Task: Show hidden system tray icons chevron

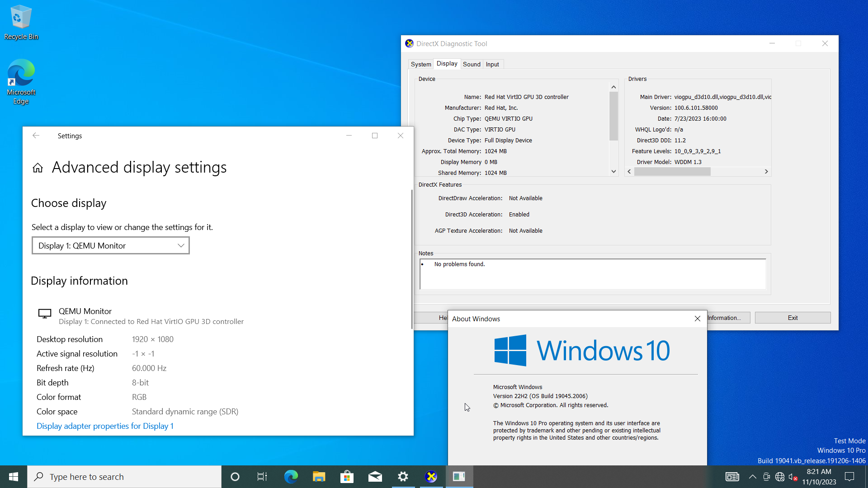Action: (752, 477)
